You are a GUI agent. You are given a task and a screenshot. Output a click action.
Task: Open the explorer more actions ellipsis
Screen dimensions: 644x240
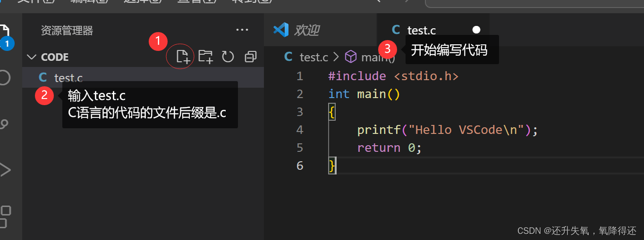(242, 30)
